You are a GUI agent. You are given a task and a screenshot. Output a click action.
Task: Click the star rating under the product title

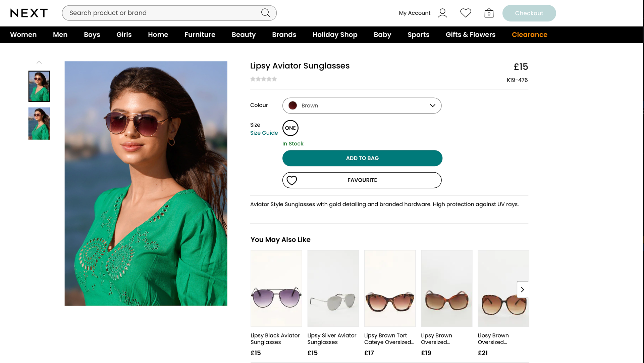click(264, 79)
